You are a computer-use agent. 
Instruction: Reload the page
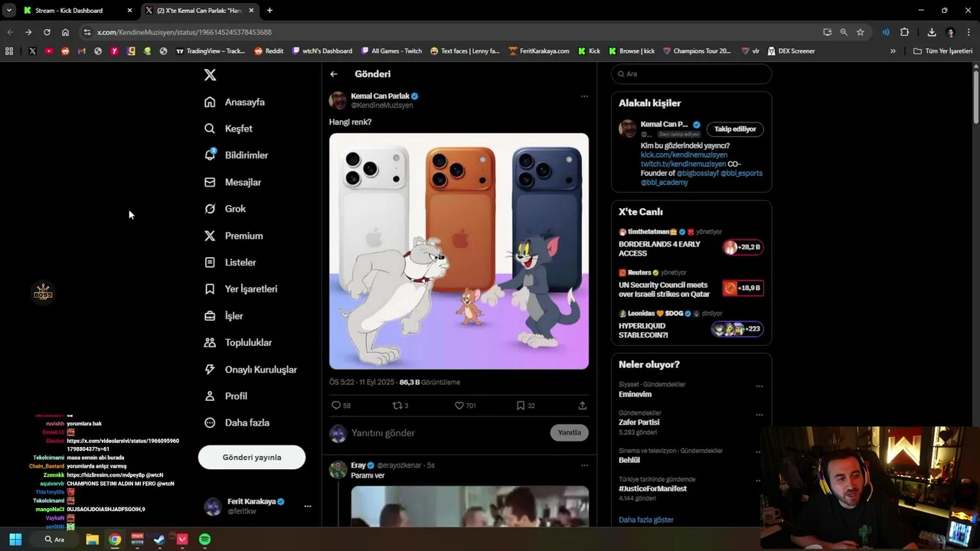[x=47, y=32]
